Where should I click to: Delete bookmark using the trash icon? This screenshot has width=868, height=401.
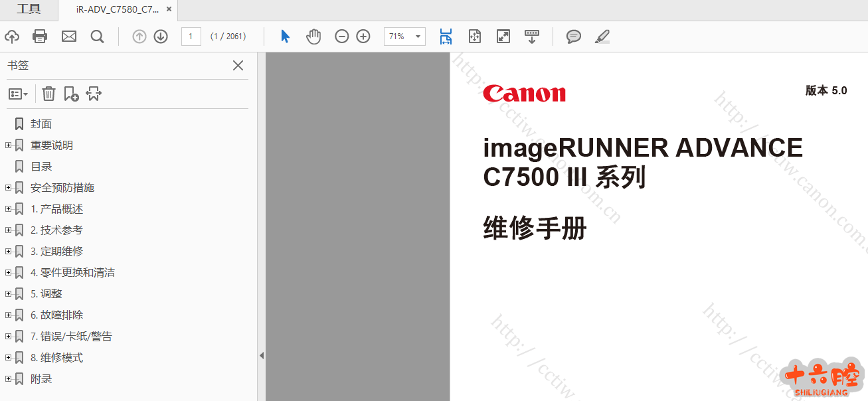(x=48, y=94)
